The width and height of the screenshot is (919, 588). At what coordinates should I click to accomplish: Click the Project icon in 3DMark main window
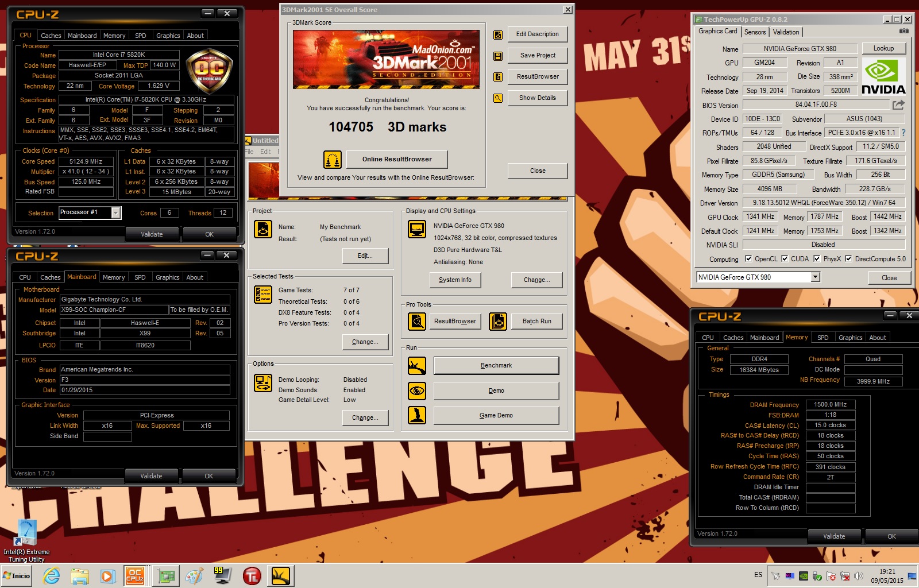click(x=263, y=229)
